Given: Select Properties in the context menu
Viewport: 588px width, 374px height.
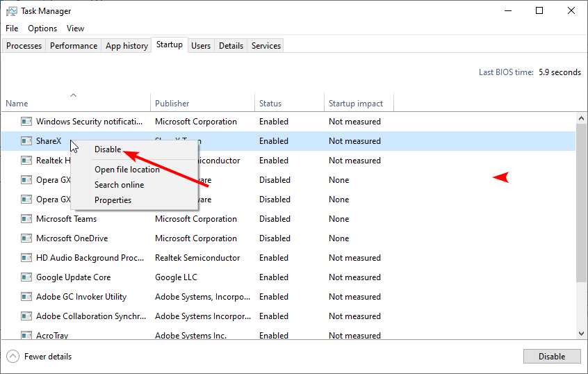Looking at the screenshot, I should pos(113,200).
